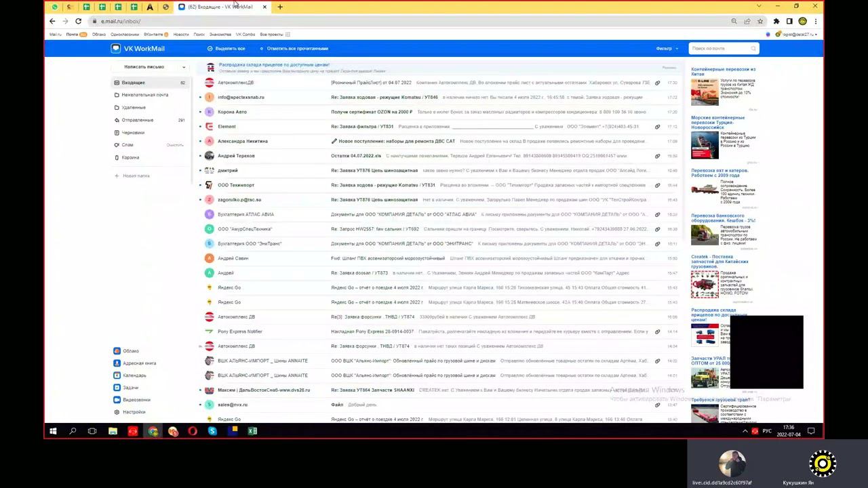Toggle unread dot on ООО Техимпорт email
Image resolution: width=868 pixels, height=488 pixels.
pyautogui.click(x=200, y=185)
